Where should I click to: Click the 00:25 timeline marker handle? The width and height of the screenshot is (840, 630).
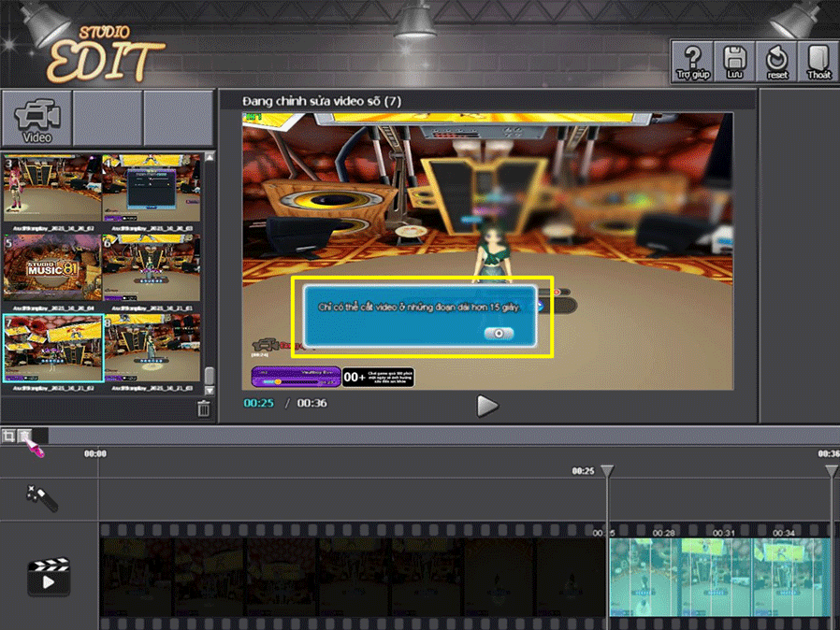coord(607,471)
